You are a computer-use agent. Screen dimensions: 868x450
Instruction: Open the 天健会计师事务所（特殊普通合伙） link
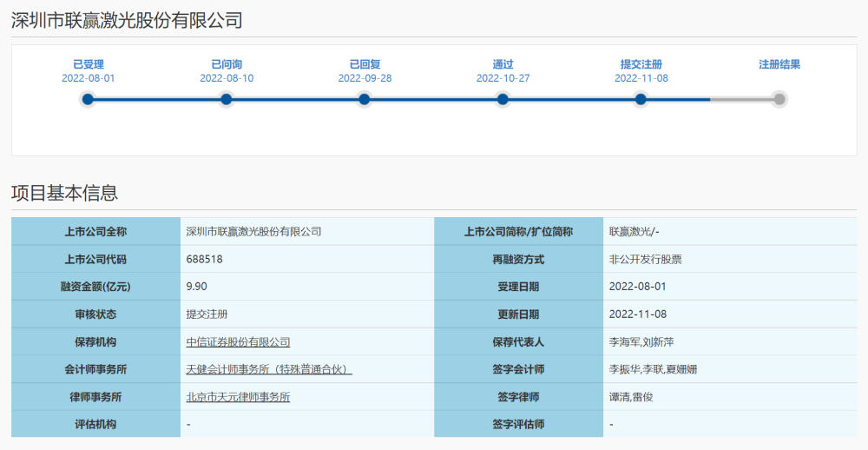click(269, 369)
